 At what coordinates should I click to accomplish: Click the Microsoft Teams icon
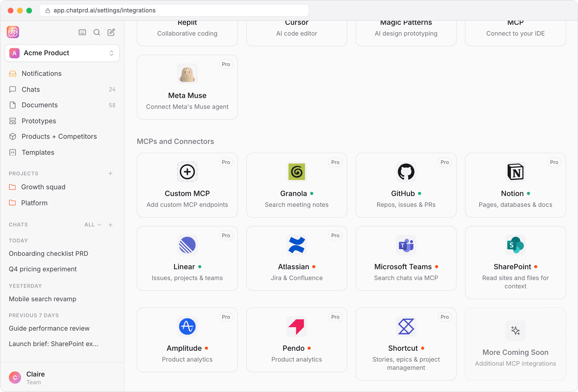point(406,245)
